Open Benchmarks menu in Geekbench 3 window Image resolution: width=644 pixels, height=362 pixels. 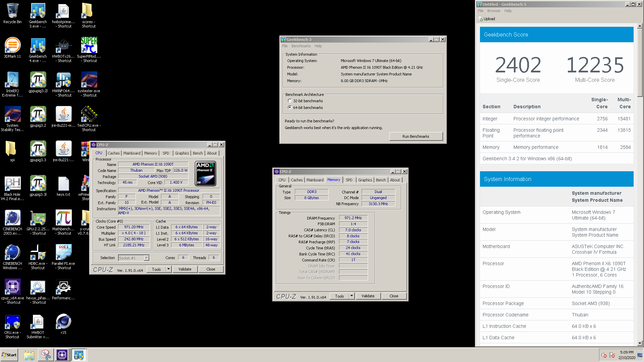tap(301, 46)
